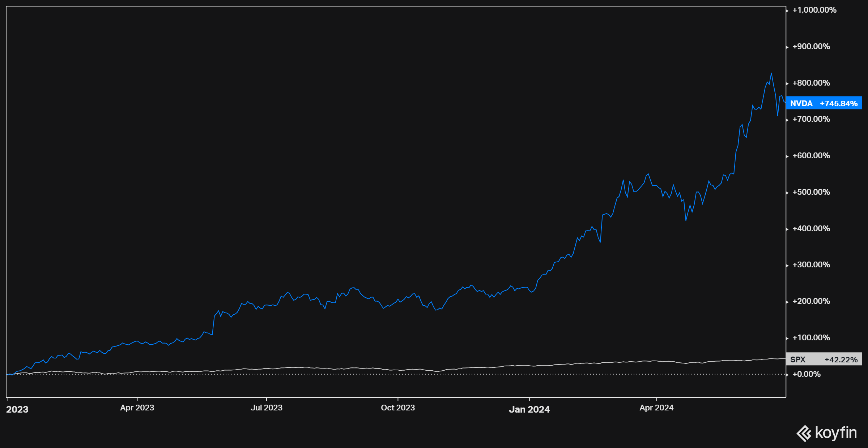Click the +100.00% axis label
The height and width of the screenshot is (448, 868).
811,338
